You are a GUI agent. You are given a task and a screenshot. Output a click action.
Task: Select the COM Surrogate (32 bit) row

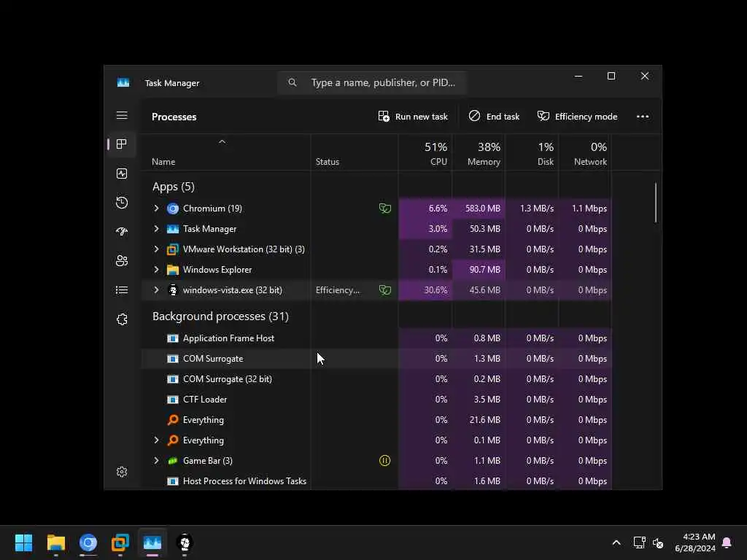(376, 379)
